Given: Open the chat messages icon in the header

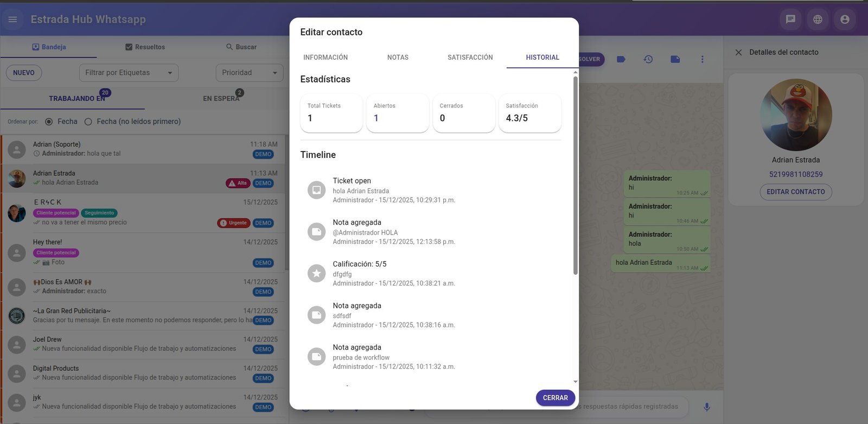Looking at the screenshot, I should tap(790, 20).
